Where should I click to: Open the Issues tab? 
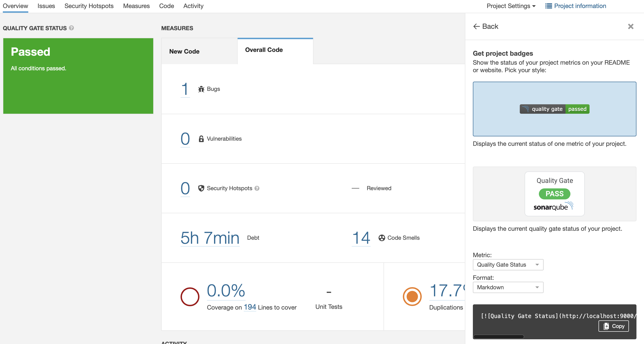pos(46,6)
